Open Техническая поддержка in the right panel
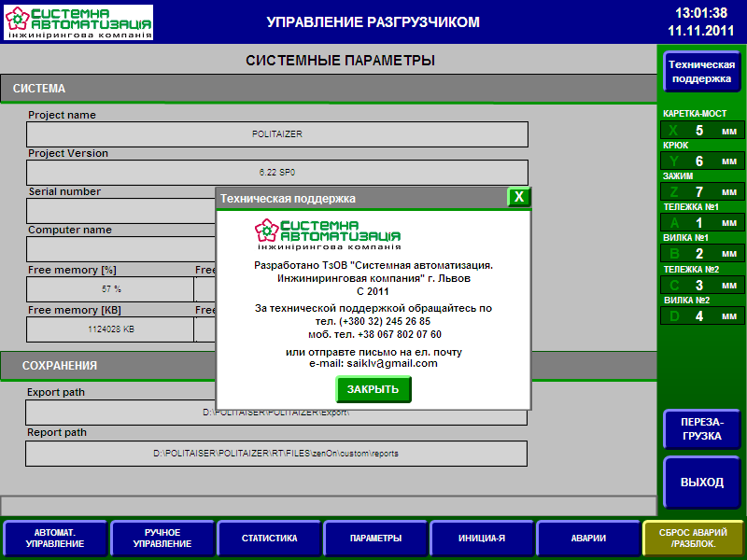Screen dimensions: 747x560 coord(701,72)
